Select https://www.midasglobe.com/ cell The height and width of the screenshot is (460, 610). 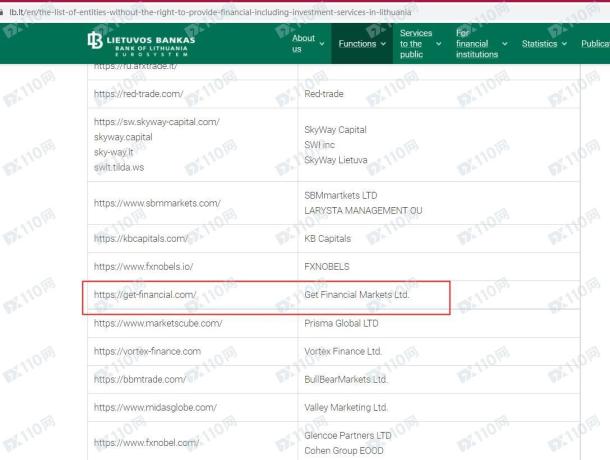click(193, 407)
